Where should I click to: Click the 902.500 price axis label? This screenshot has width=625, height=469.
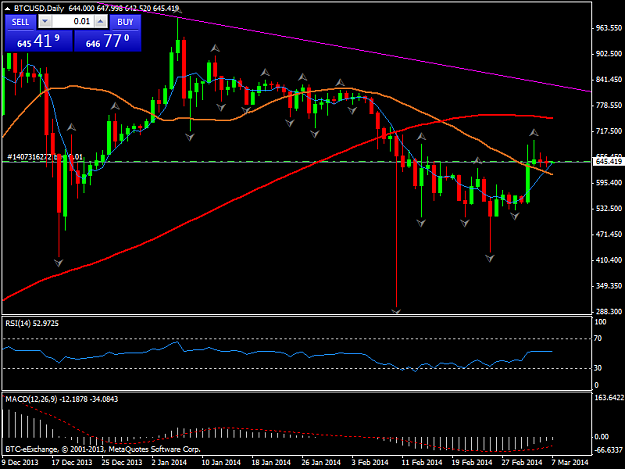coord(609,54)
